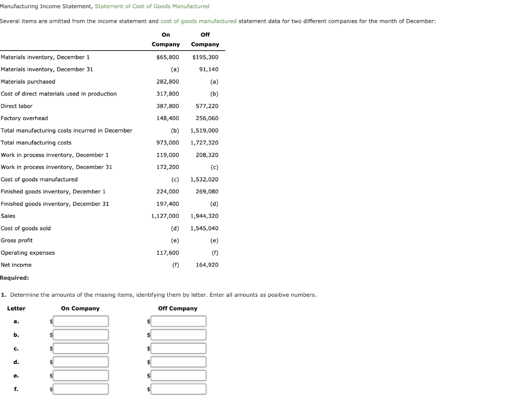This screenshot has width=532, height=404.
Task: Click the Off Company input for letter b
Action: pos(178,334)
